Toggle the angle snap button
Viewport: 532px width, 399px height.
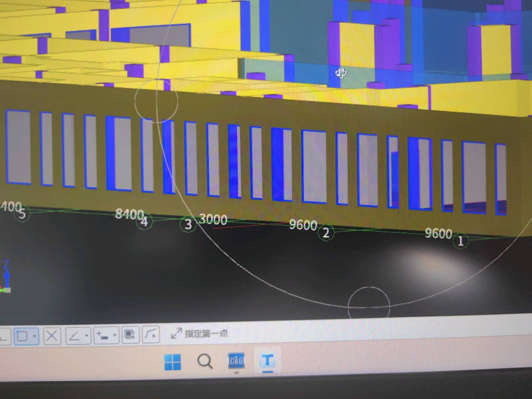coord(75,336)
